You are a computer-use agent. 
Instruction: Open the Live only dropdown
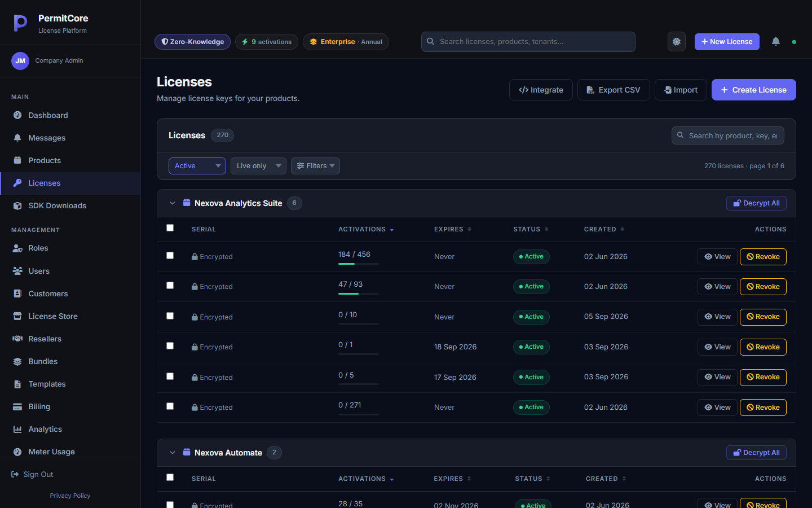click(x=258, y=166)
